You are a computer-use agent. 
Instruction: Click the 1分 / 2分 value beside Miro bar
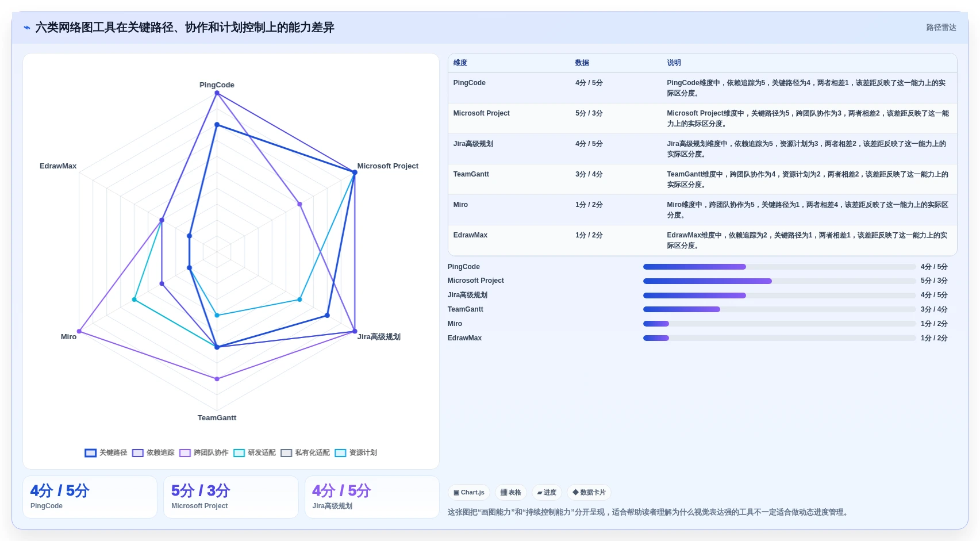(x=934, y=324)
